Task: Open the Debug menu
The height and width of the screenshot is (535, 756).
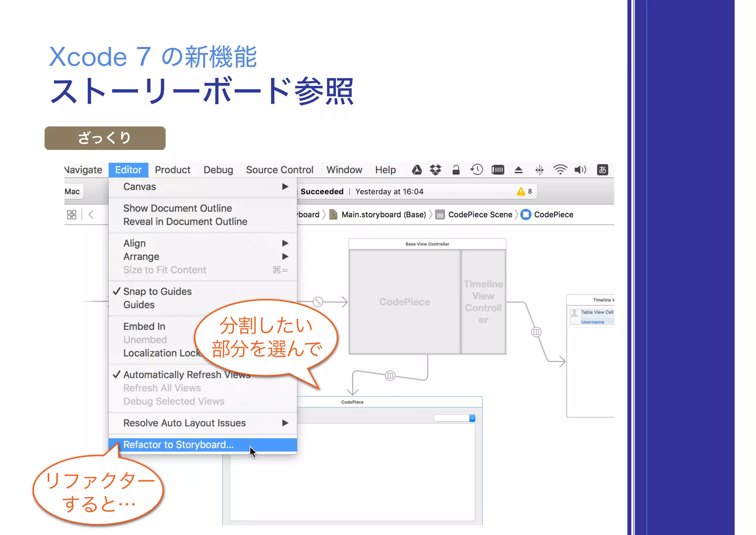Action: [x=218, y=170]
